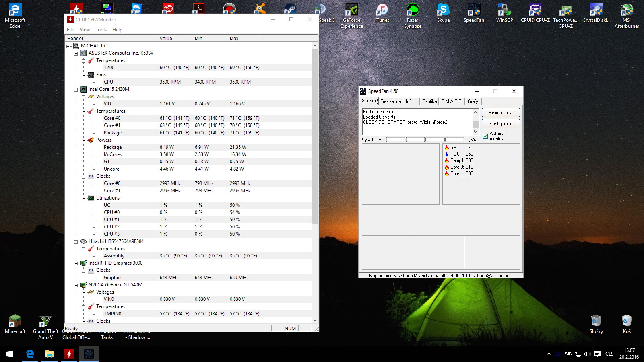
Task: Launch WinSCP desktop icon
Action: (504, 13)
